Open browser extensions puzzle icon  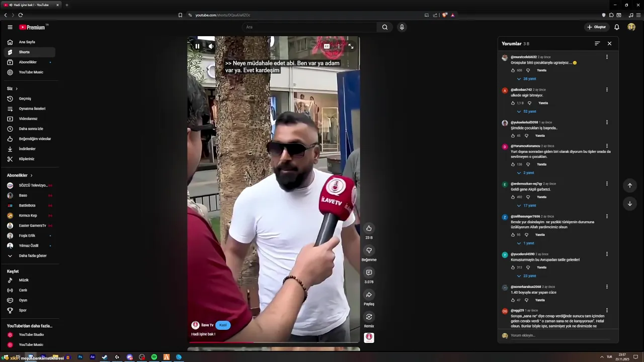[611, 15]
